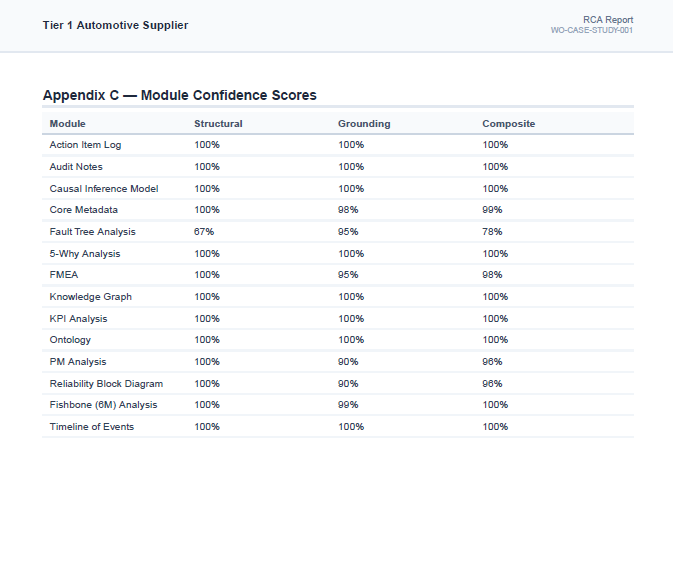This screenshot has height=562, width=673.
Task: Click Fault Tree Analysis module name
Action: pos(92,232)
